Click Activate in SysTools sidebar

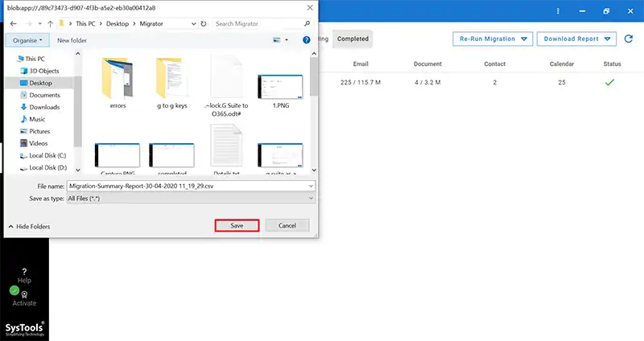point(24,299)
